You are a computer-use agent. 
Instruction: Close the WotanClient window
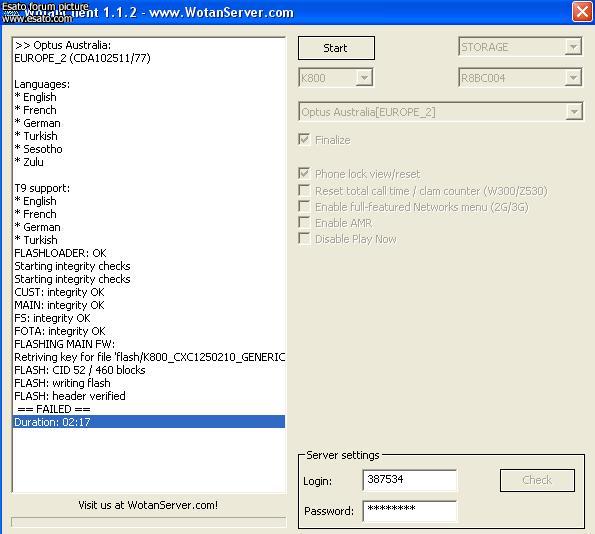[x=582, y=12]
